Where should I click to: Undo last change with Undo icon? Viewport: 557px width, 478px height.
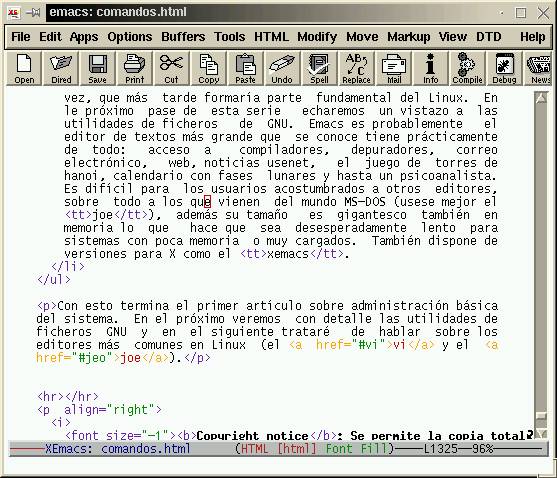(x=282, y=69)
